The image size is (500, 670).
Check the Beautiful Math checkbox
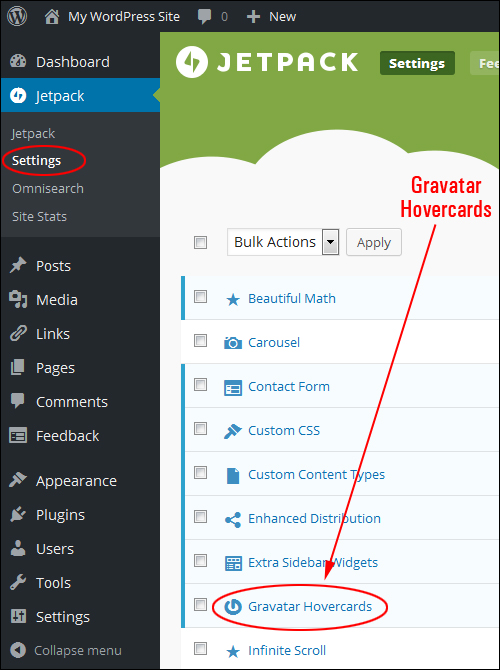tap(200, 297)
